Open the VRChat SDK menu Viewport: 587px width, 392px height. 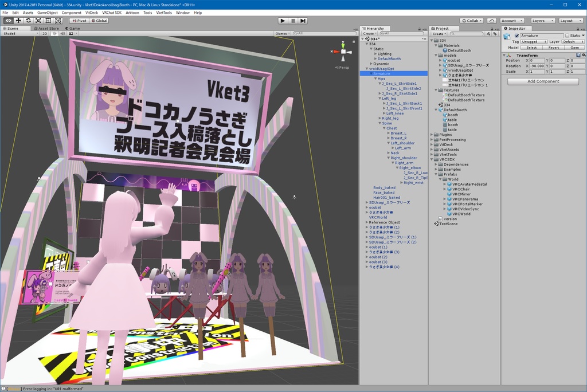tap(112, 13)
